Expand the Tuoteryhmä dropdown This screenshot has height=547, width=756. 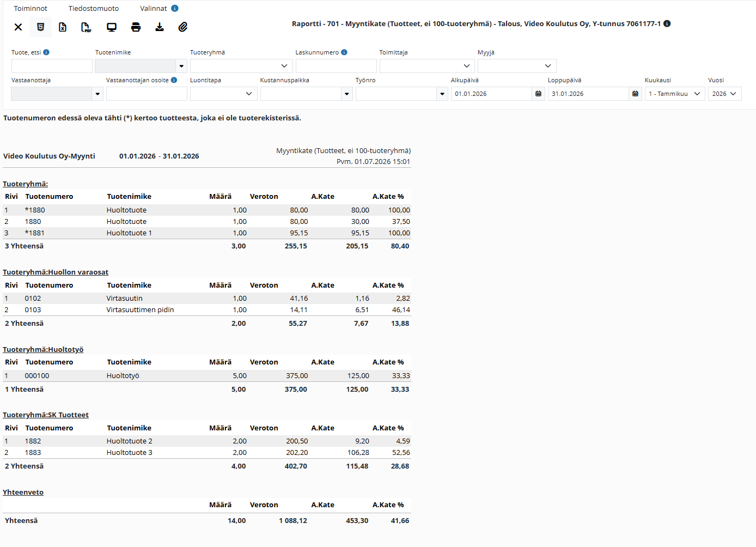pyautogui.click(x=241, y=66)
